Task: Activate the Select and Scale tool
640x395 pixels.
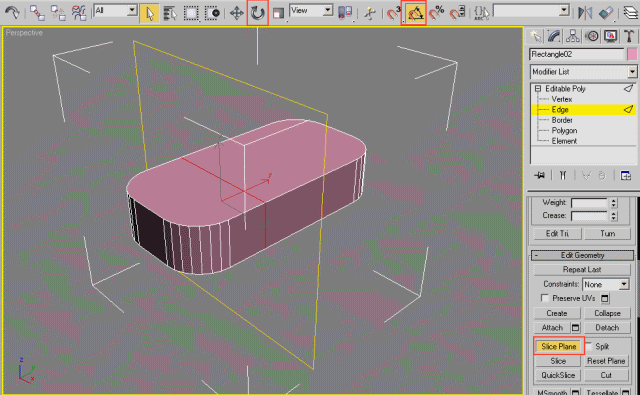Action: click(x=278, y=13)
